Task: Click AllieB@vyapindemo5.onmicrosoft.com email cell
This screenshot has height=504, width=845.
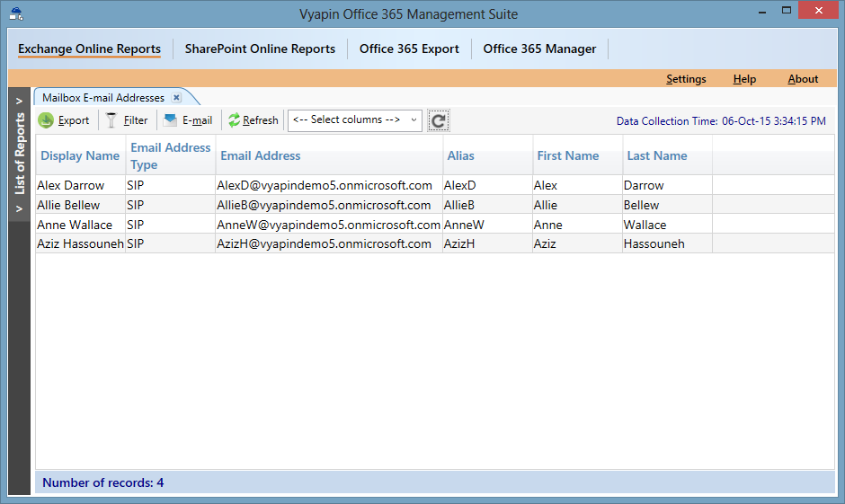Action: (x=329, y=205)
